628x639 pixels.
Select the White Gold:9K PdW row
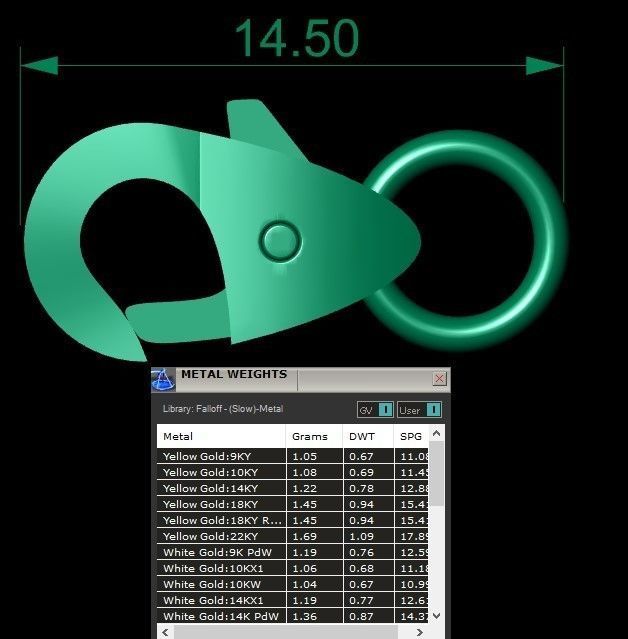tap(293, 552)
